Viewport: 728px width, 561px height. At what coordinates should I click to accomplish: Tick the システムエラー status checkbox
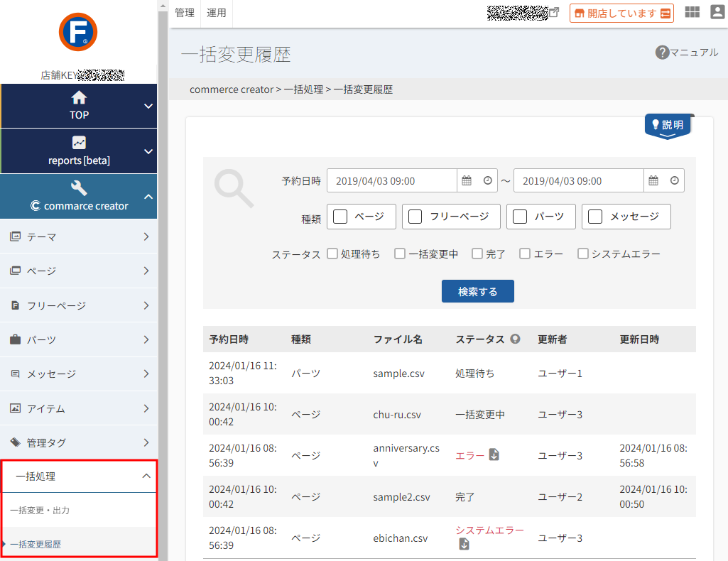582,254
